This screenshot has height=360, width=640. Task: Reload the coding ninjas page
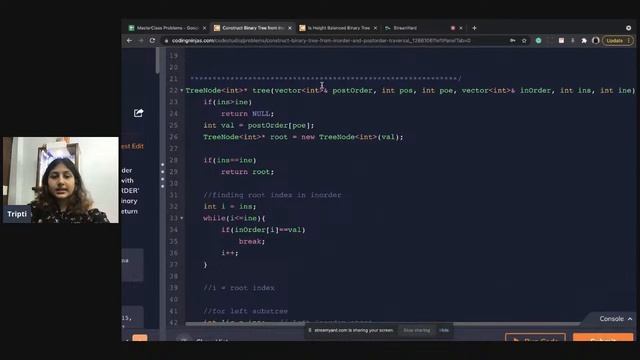pyautogui.click(x=152, y=40)
